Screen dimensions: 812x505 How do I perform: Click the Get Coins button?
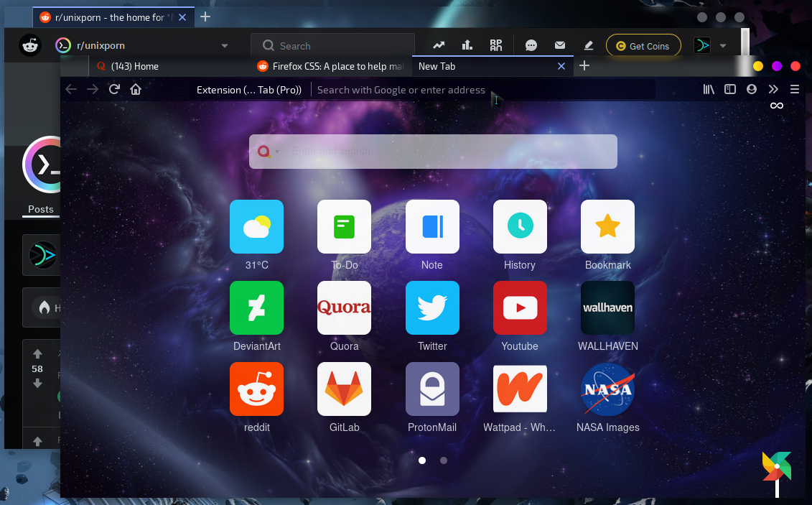pyautogui.click(x=643, y=46)
